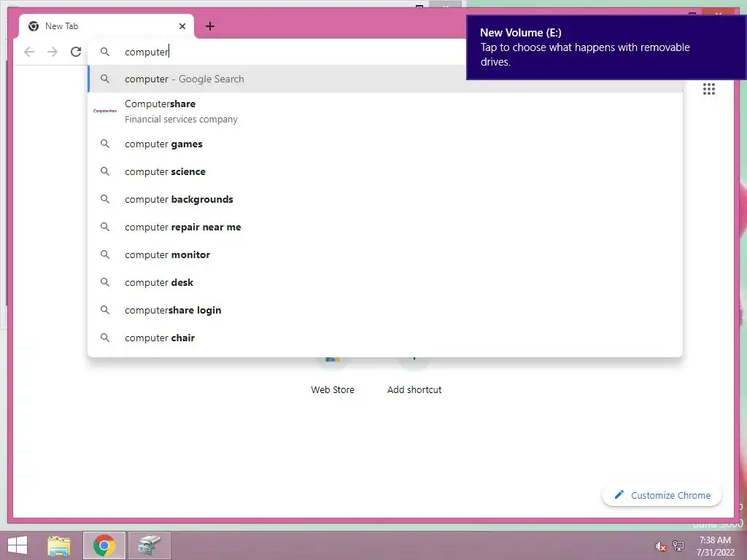Choose the 'computer backgrounds' suggestion

(385, 199)
